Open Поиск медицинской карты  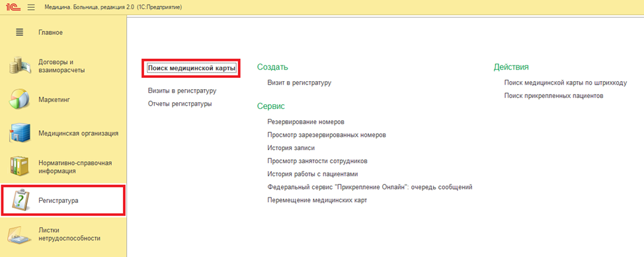(192, 68)
